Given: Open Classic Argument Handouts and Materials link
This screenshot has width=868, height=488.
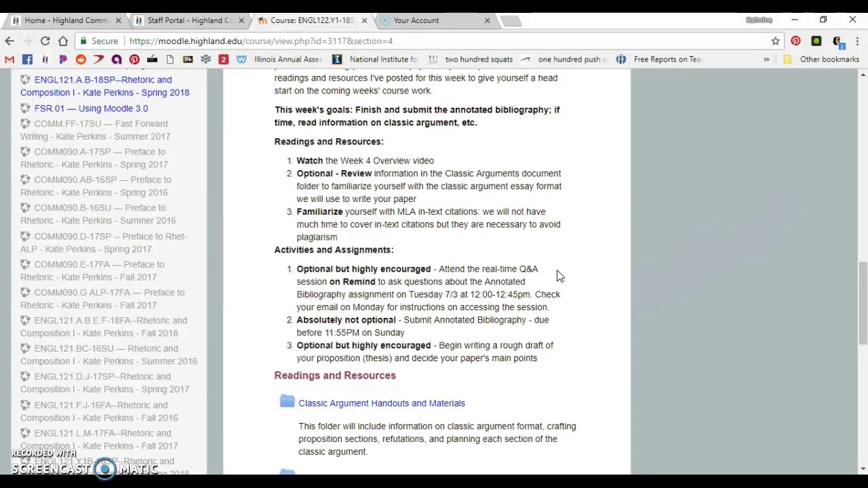Looking at the screenshot, I should tap(382, 403).
